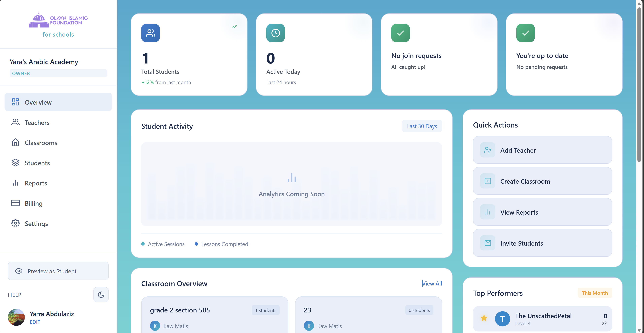Click EDIT under Yarra Abdulaziz profile
The height and width of the screenshot is (333, 644).
pos(35,322)
